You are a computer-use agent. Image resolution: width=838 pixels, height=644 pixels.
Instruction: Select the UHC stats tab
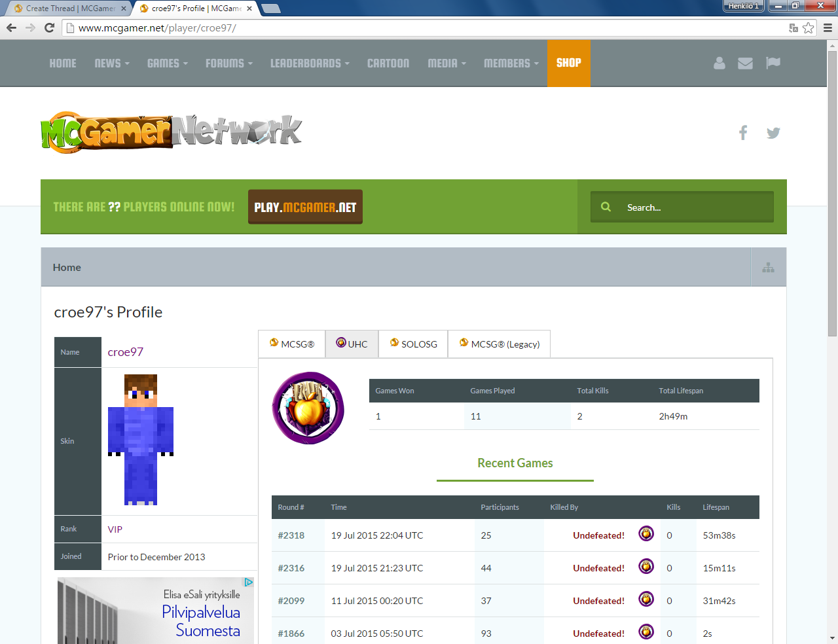point(352,344)
